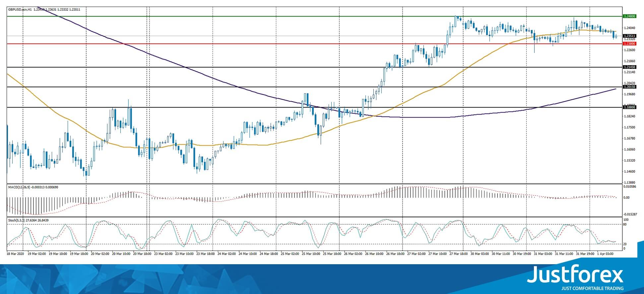This screenshot has width=644, height=294.
Task: Click the 23 Mar 02:00 time label
Action: 163,254
